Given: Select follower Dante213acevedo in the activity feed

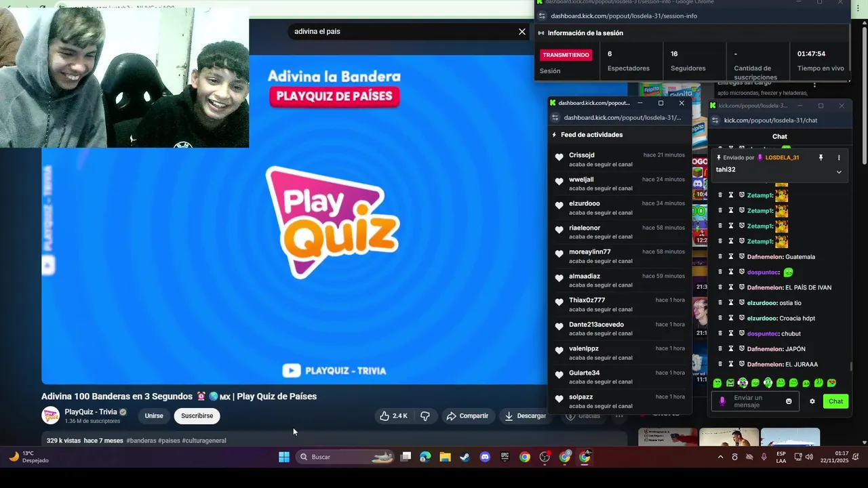Looking at the screenshot, I should 596,325.
